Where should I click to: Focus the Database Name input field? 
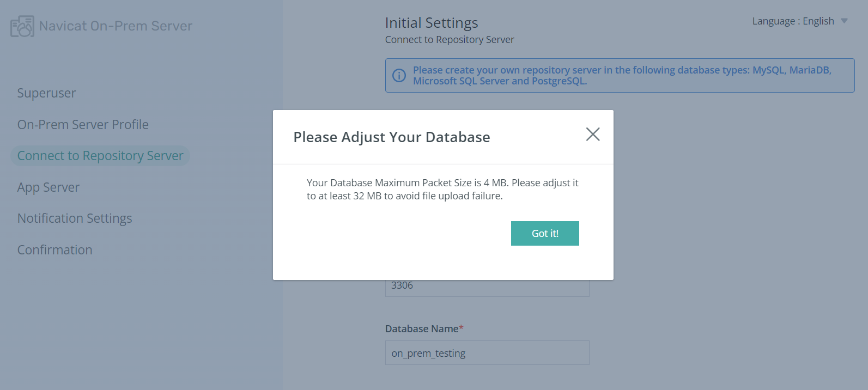(487, 353)
